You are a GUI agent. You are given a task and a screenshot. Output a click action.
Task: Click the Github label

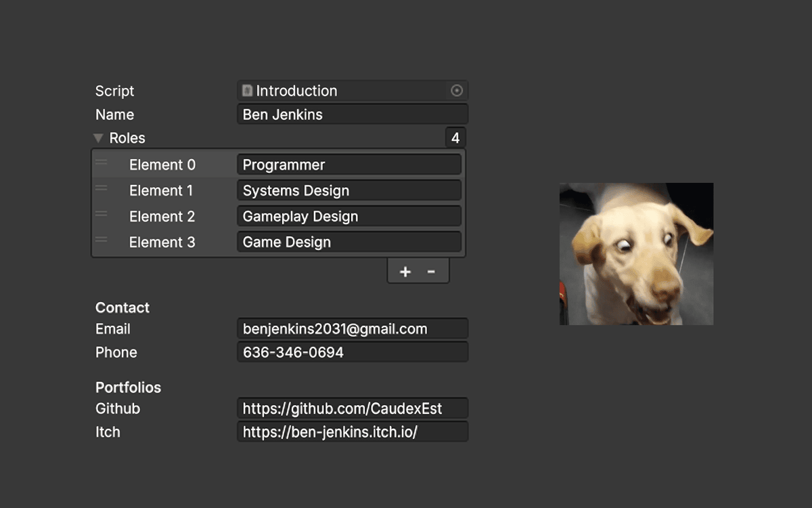(118, 408)
